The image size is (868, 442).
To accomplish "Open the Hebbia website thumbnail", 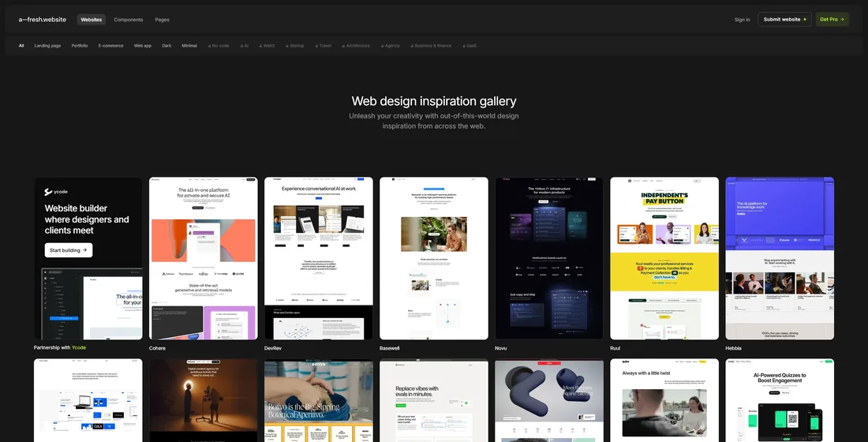I will 780,258.
